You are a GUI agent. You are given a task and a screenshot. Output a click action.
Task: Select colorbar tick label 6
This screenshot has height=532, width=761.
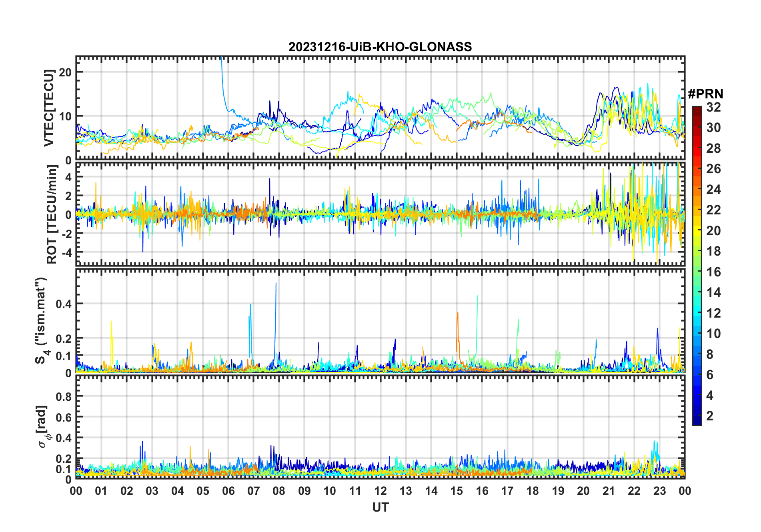click(710, 375)
